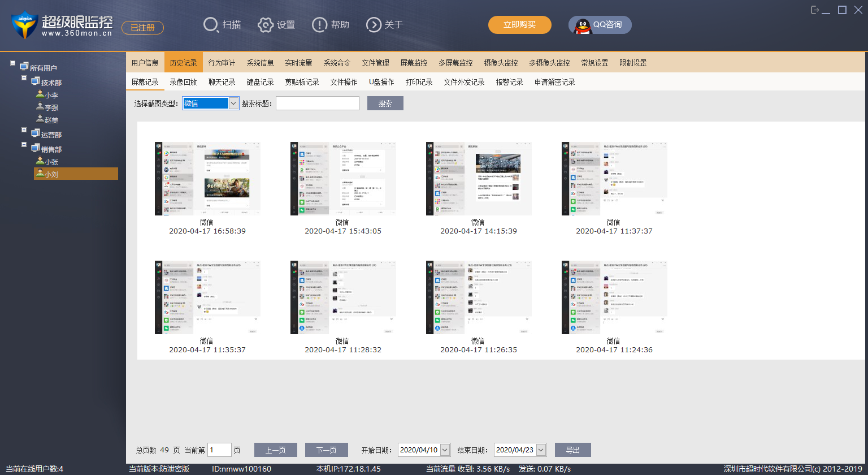Click the About arrow icon
868x475 pixels.
tap(374, 25)
